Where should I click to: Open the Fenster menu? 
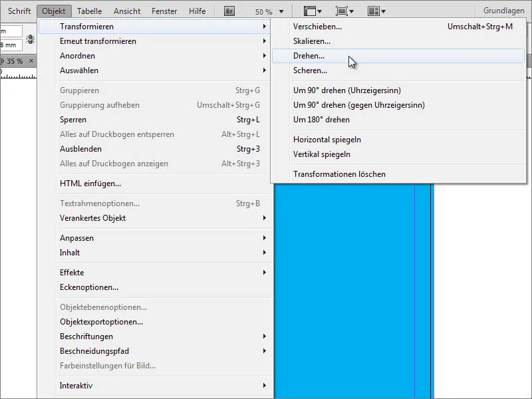coord(164,11)
